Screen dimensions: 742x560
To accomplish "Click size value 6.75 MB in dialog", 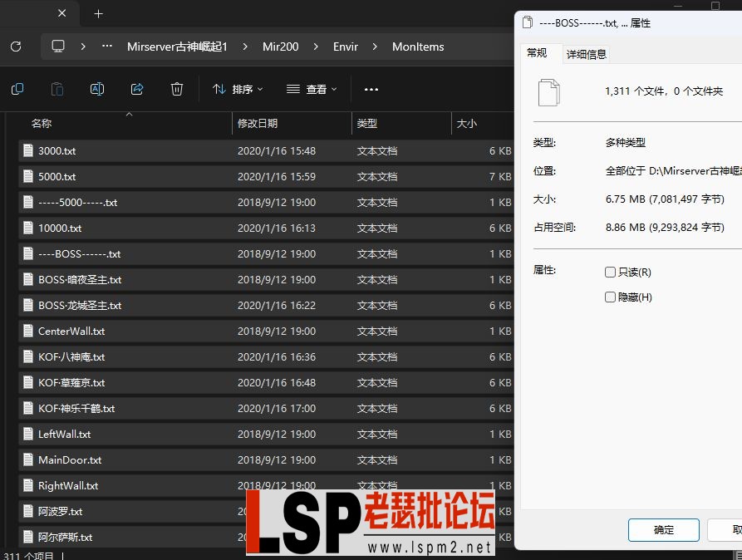I will 665,199.
